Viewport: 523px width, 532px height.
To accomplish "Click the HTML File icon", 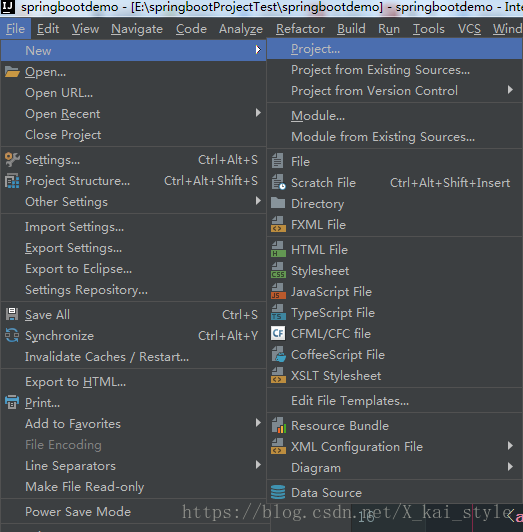I will pyautogui.click(x=278, y=249).
